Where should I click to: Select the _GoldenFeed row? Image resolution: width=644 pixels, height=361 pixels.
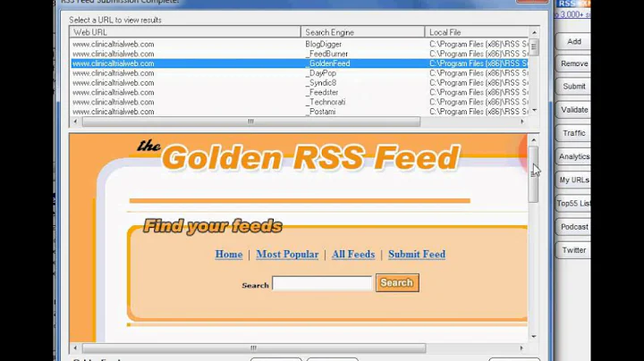[x=300, y=63]
